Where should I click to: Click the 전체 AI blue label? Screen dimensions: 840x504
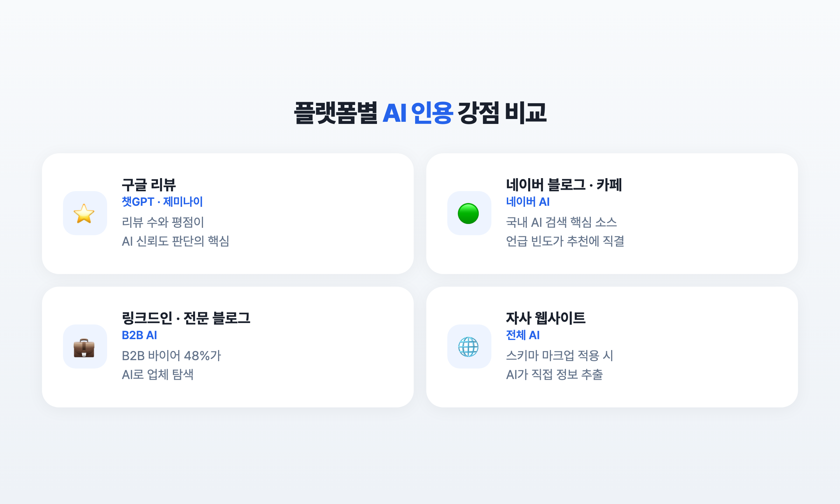[x=523, y=335]
